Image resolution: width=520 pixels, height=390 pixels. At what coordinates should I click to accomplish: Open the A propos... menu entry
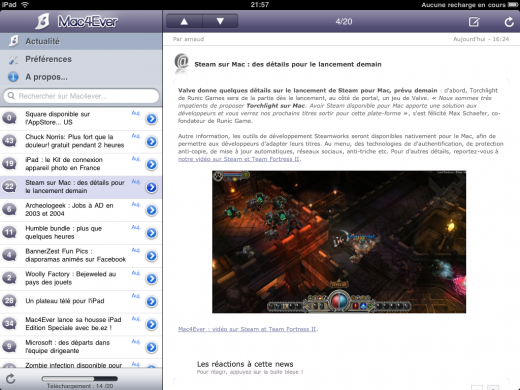click(x=81, y=77)
